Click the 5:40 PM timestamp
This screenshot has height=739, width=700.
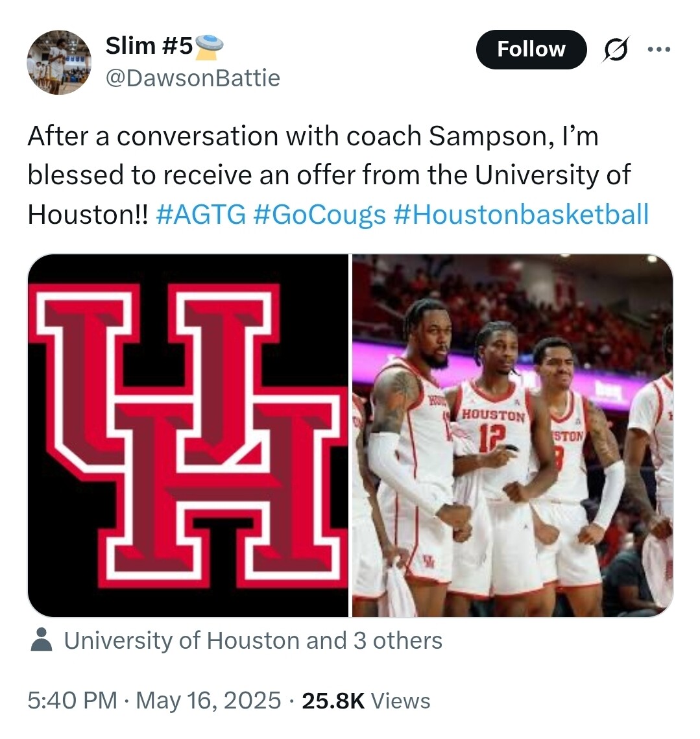(72, 700)
